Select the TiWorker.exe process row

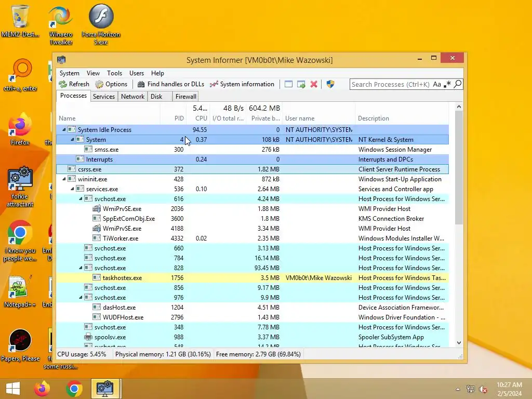pos(252,238)
